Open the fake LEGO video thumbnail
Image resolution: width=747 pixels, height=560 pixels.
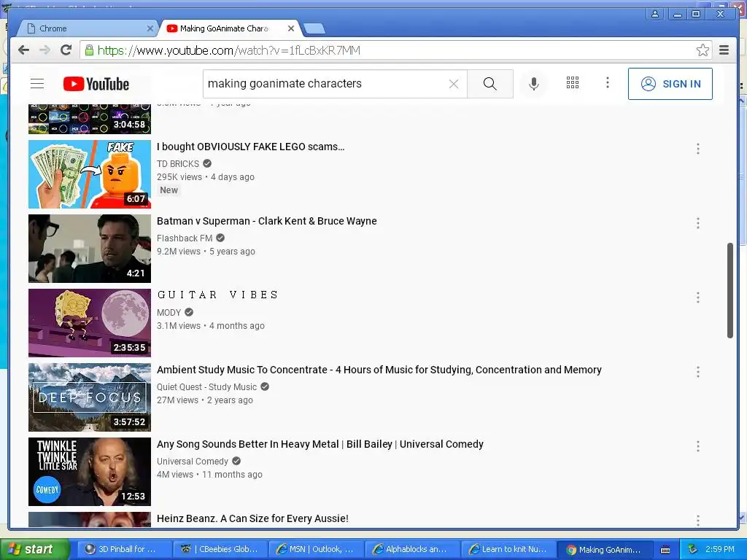pyautogui.click(x=90, y=174)
